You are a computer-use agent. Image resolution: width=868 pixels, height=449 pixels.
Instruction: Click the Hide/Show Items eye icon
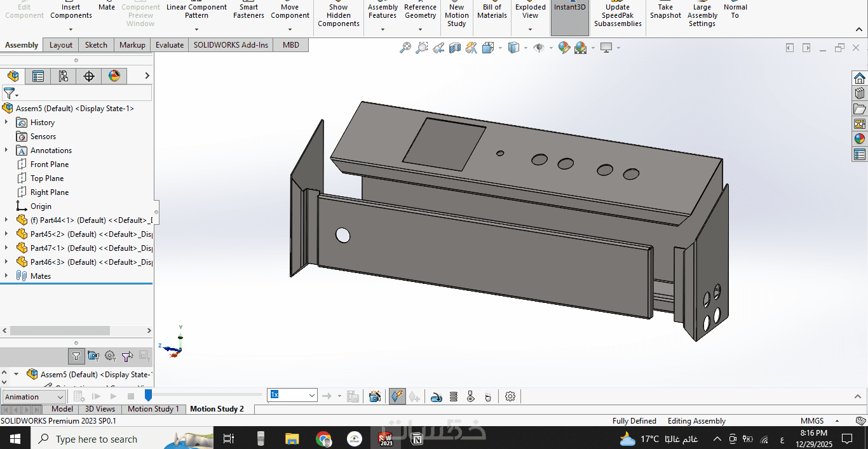[539, 48]
